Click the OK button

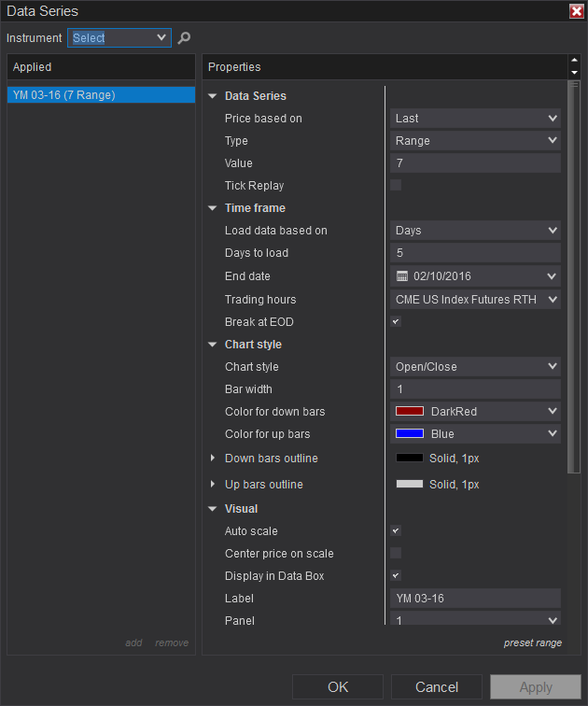coord(338,687)
